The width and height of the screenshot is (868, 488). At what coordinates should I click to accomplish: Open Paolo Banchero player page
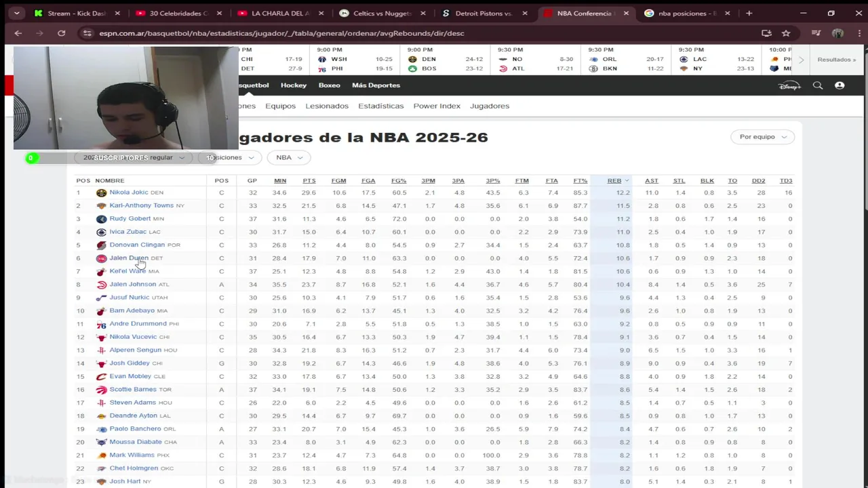point(135,429)
